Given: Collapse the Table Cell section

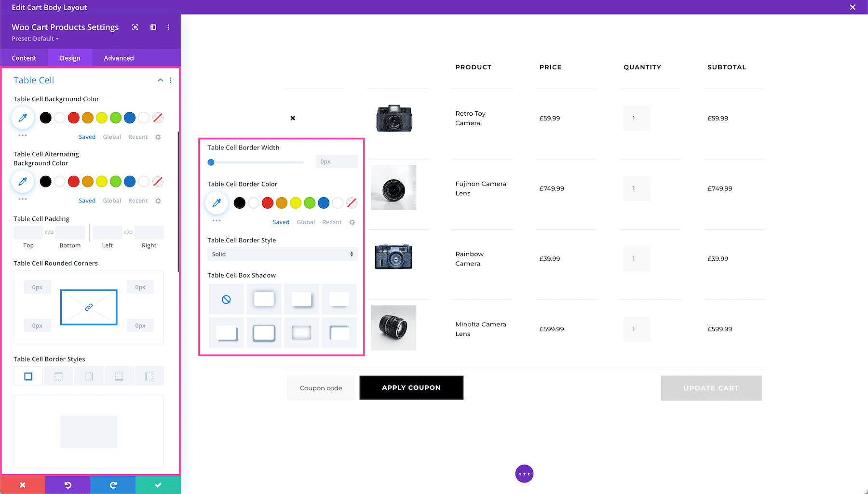Looking at the screenshot, I should tap(160, 80).
